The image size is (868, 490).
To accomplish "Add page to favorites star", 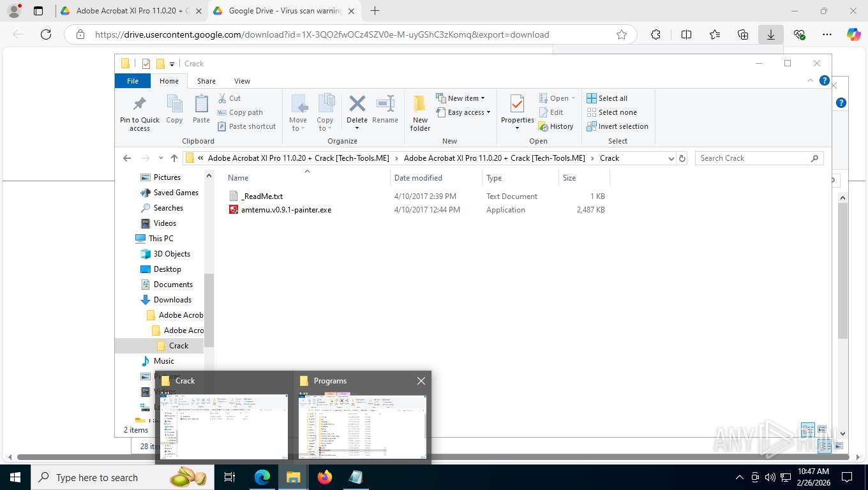I will coord(622,34).
